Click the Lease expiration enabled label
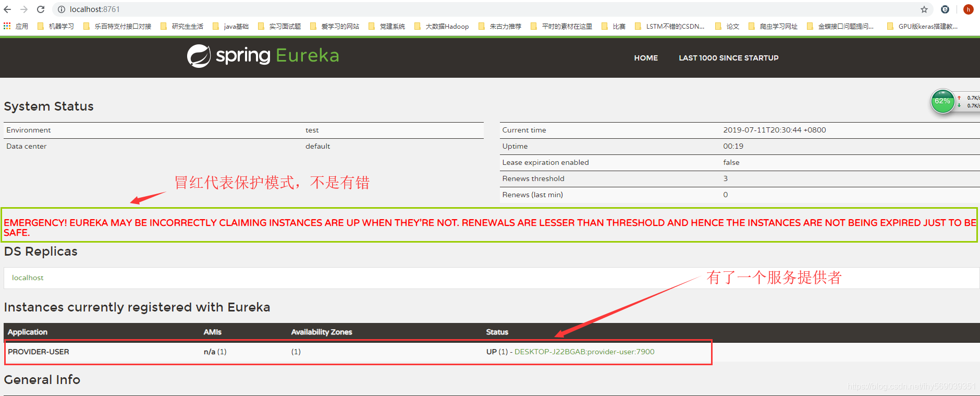The height and width of the screenshot is (396, 980). point(545,163)
